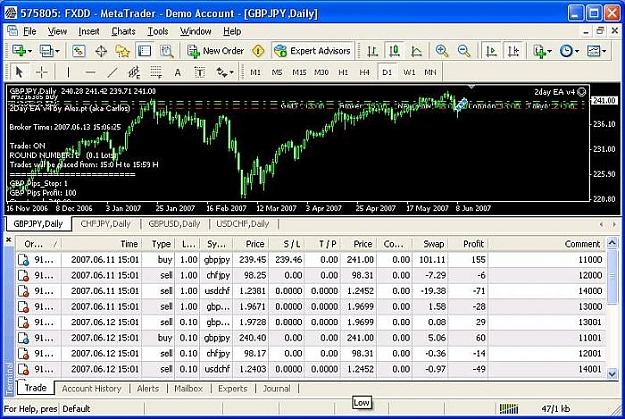Click the yellow diamond alert icon
This screenshot has height=419, width=625.
(258, 51)
